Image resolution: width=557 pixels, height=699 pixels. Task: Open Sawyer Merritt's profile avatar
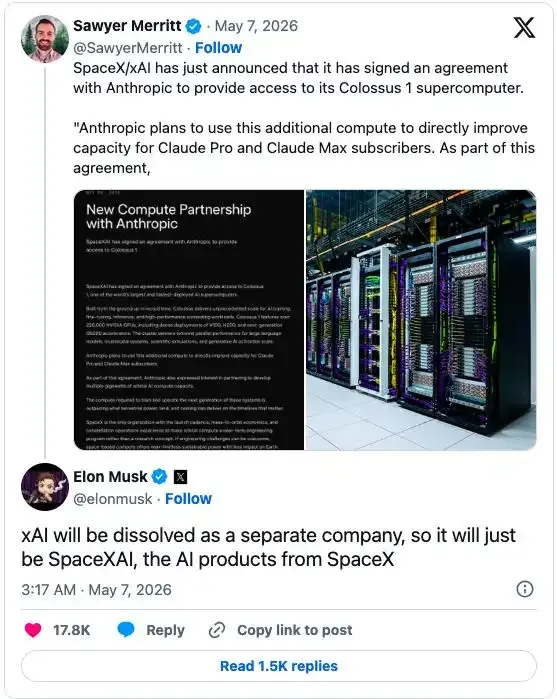[x=45, y=39]
